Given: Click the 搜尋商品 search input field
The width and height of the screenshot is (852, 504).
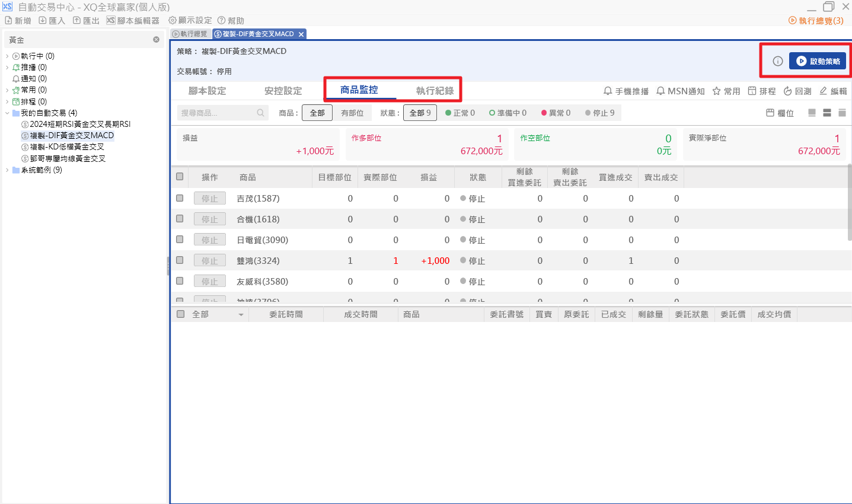Looking at the screenshot, I should coord(217,113).
